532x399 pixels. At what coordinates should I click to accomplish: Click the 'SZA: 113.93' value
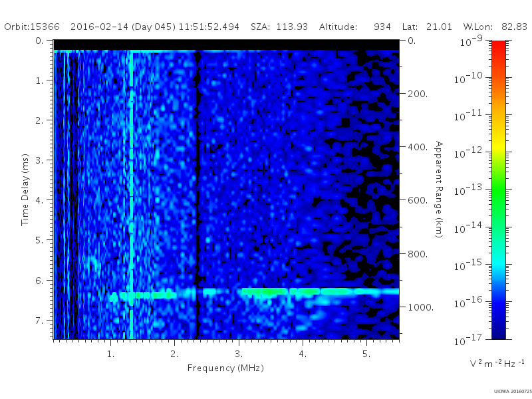coord(279,27)
